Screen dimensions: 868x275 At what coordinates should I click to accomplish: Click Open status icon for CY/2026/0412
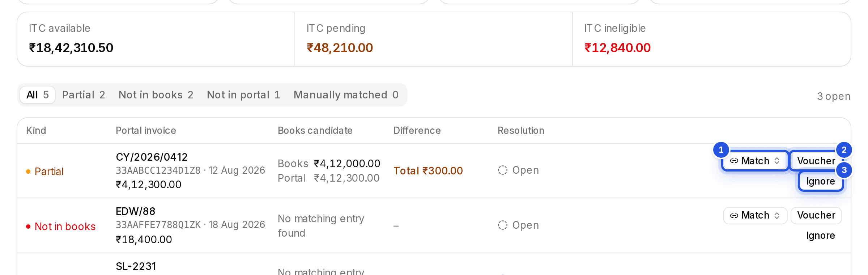point(503,170)
